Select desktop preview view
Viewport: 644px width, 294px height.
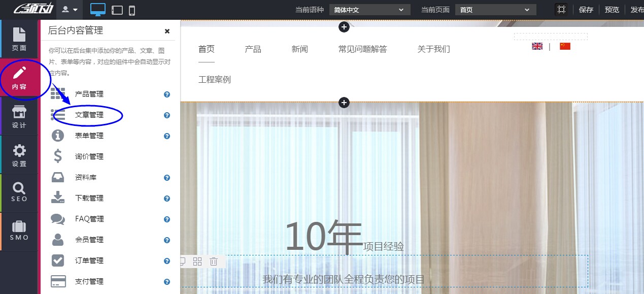[97, 9]
